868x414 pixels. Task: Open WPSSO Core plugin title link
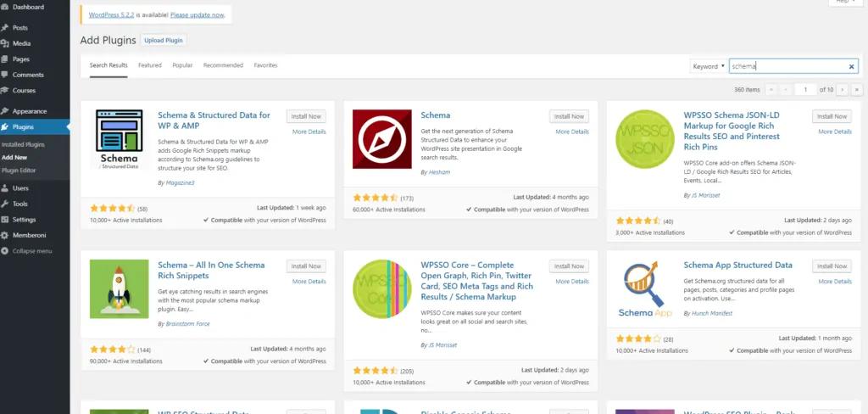click(476, 281)
